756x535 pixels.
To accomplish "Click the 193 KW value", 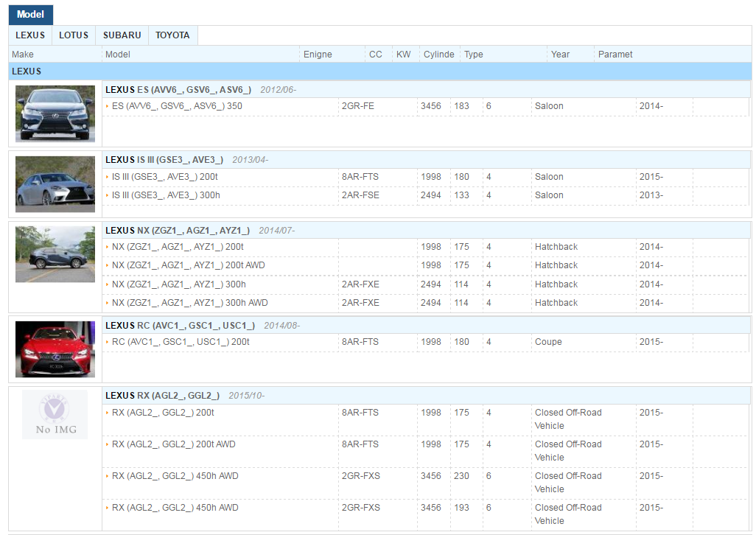I will click(x=461, y=508).
